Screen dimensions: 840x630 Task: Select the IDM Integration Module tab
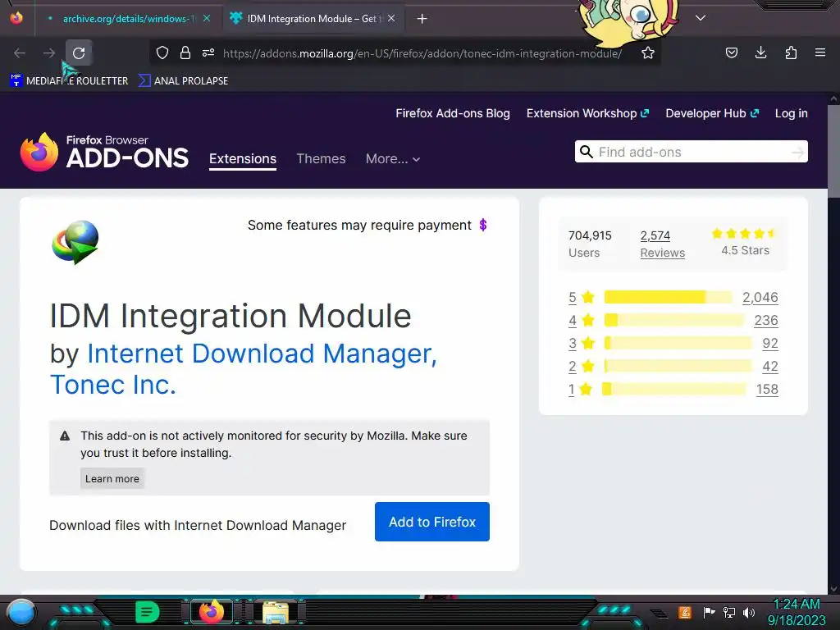pos(312,19)
